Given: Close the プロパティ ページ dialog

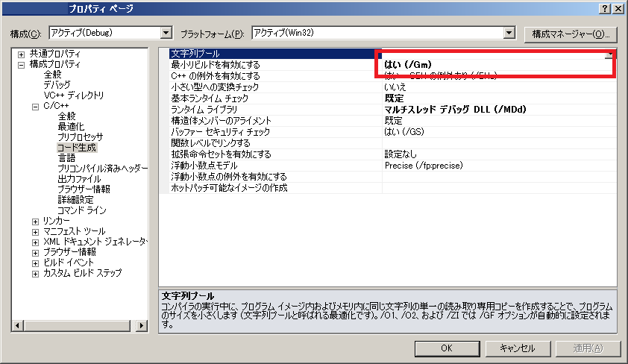Looking at the screenshot, I should point(618,8).
